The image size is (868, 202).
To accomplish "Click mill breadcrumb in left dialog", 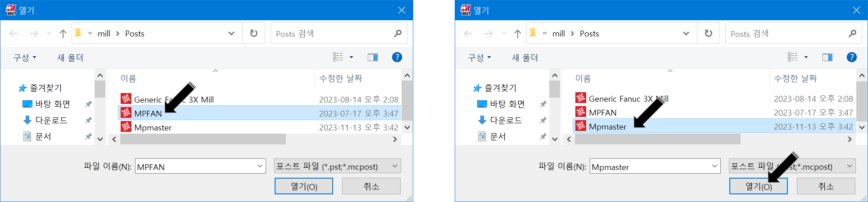I will coord(104,34).
